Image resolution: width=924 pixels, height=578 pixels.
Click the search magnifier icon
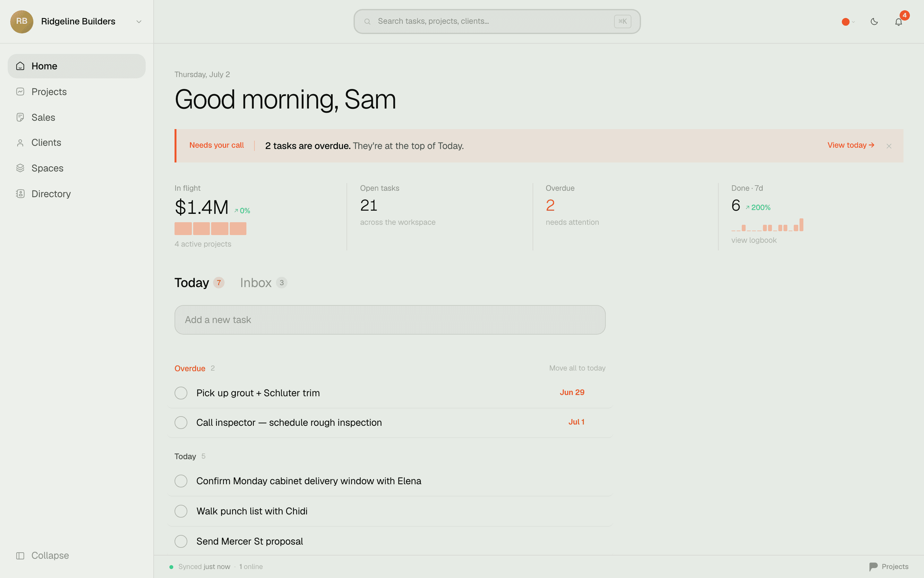pos(367,22)
